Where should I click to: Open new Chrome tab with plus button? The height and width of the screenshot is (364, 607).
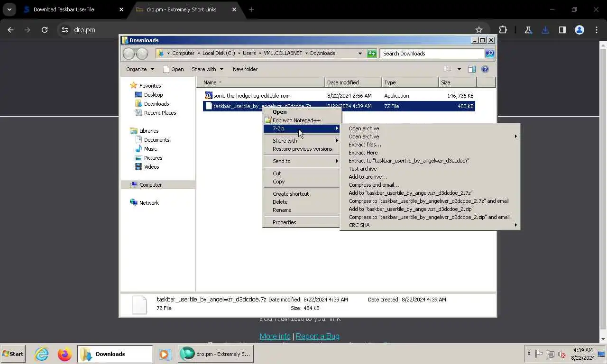point(251,9)
